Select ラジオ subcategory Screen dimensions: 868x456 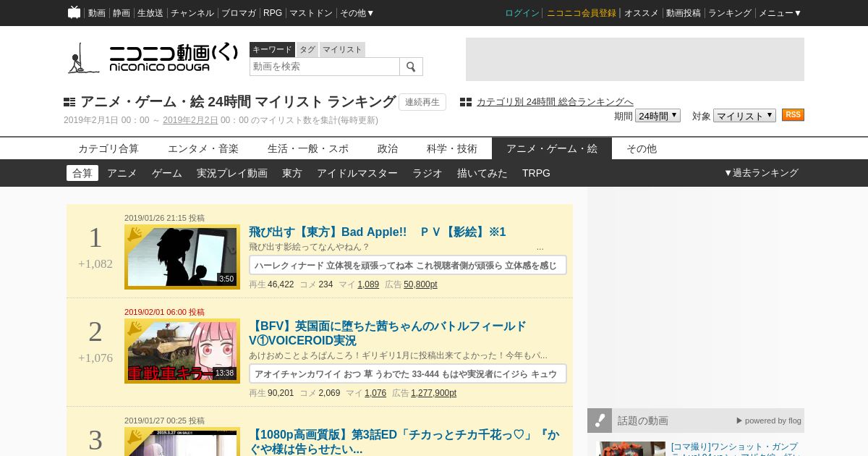click(427, 173)
